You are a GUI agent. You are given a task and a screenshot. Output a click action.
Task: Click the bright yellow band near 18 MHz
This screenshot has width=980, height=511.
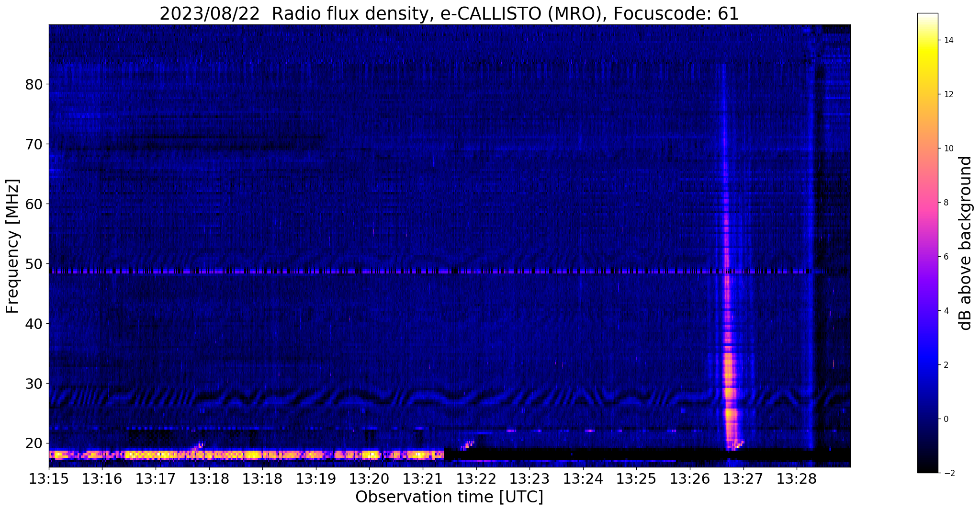[247, 454]
